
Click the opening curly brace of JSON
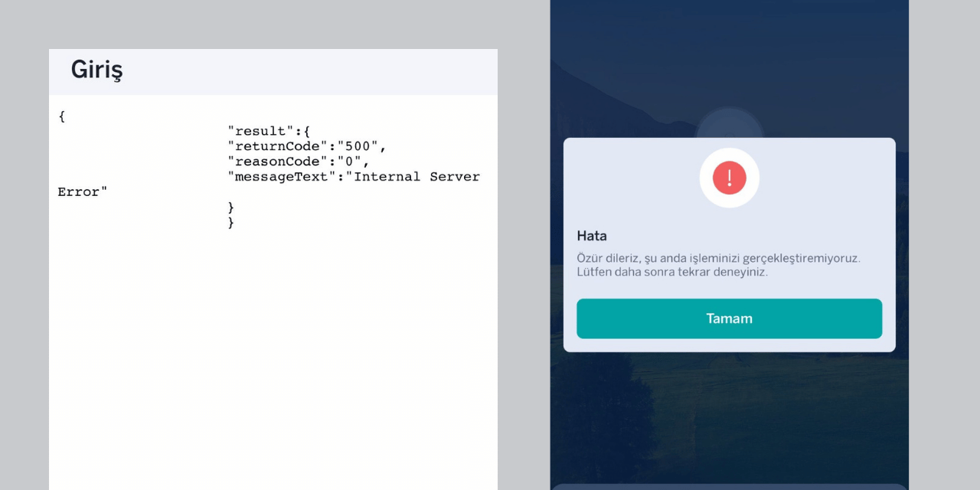click(62, 116)
